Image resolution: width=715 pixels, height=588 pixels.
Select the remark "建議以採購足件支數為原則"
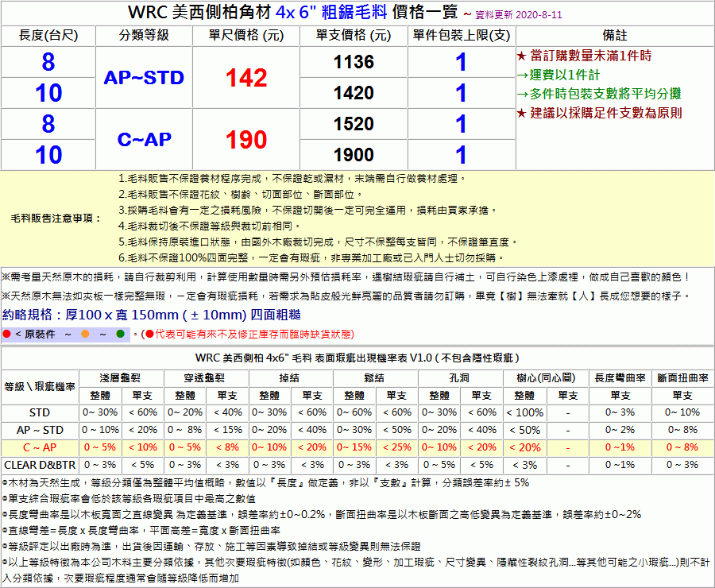606,113
